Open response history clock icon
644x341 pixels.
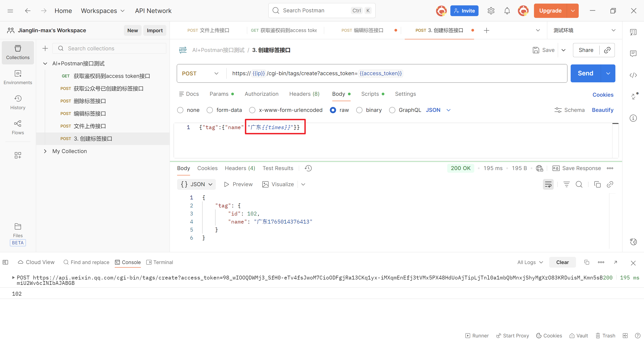pyautogui.click(x=308, y=168)
